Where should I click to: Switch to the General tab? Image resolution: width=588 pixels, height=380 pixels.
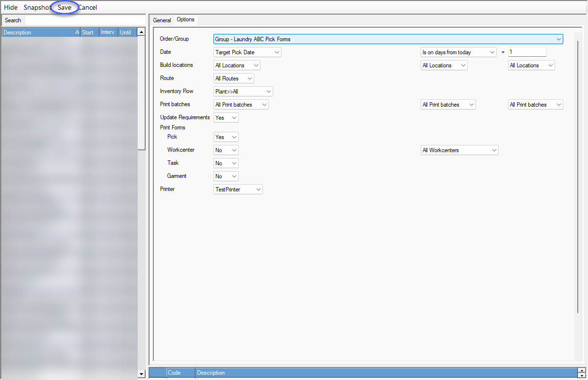tap(162, 20)
